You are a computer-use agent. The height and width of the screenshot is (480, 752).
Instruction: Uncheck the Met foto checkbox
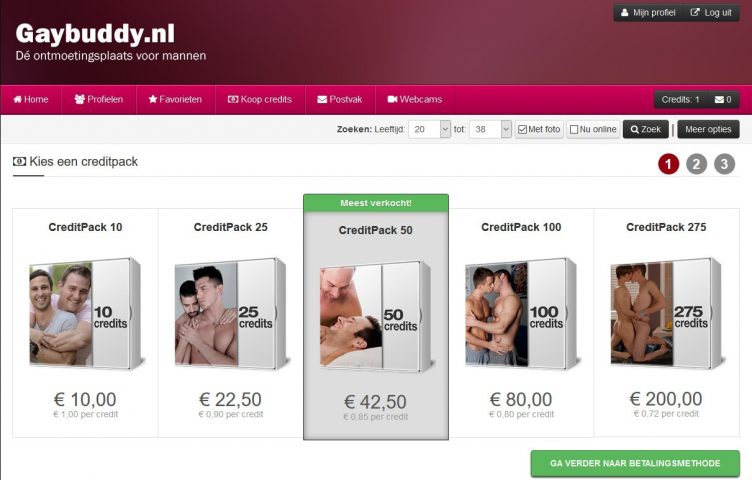click(x=523, y=129)
